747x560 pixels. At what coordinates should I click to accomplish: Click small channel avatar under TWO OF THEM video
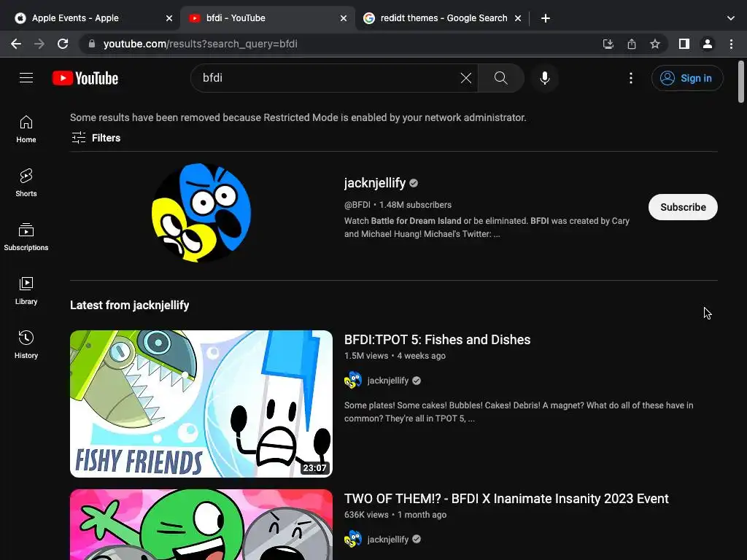(353, 539)
